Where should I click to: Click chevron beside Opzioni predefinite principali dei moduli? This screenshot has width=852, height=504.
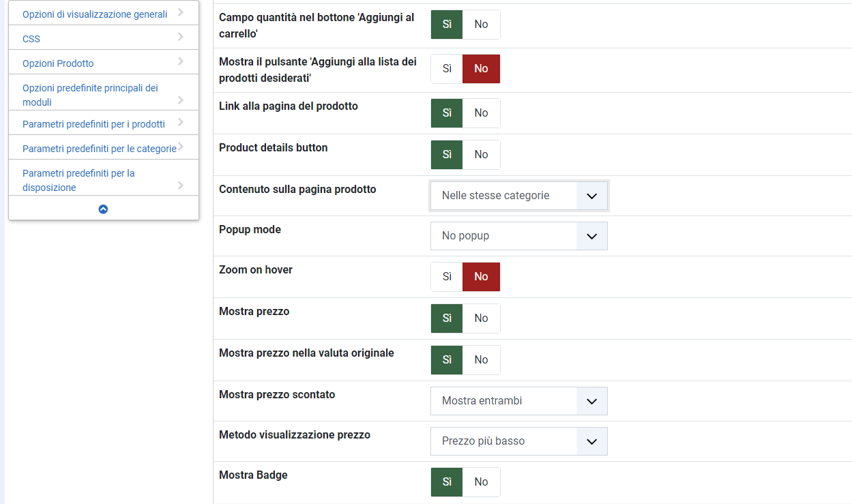(x=180, y=100)
